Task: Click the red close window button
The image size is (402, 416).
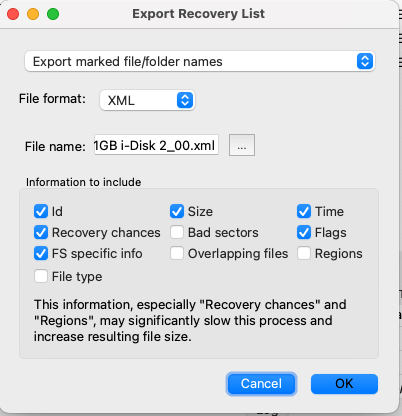Action: coord(13,14)
